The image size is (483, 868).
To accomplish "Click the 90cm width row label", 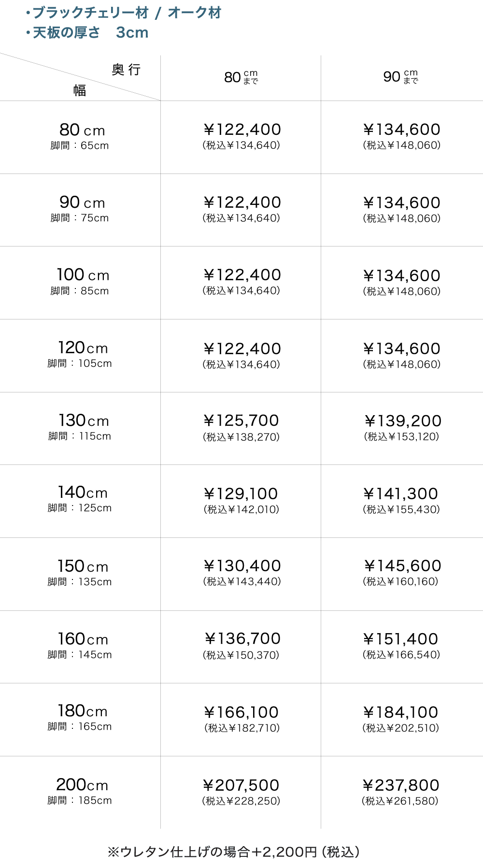I will 82,203.
